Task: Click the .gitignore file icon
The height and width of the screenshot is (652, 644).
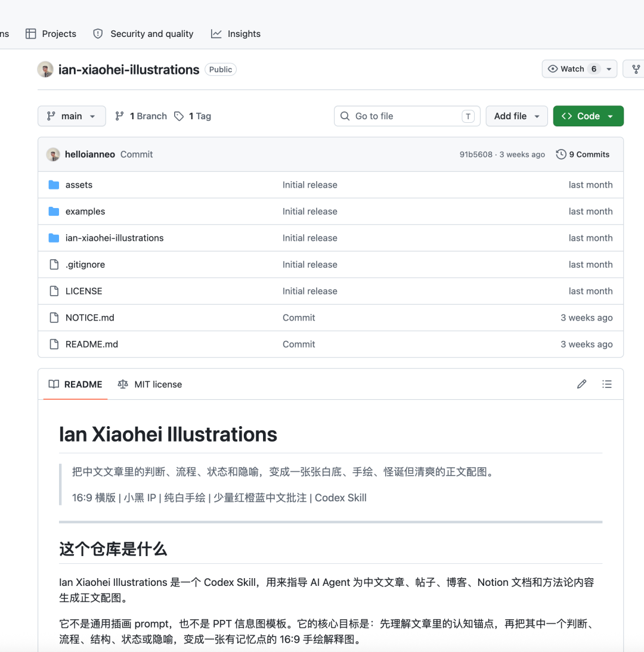Action: (54, 265)
